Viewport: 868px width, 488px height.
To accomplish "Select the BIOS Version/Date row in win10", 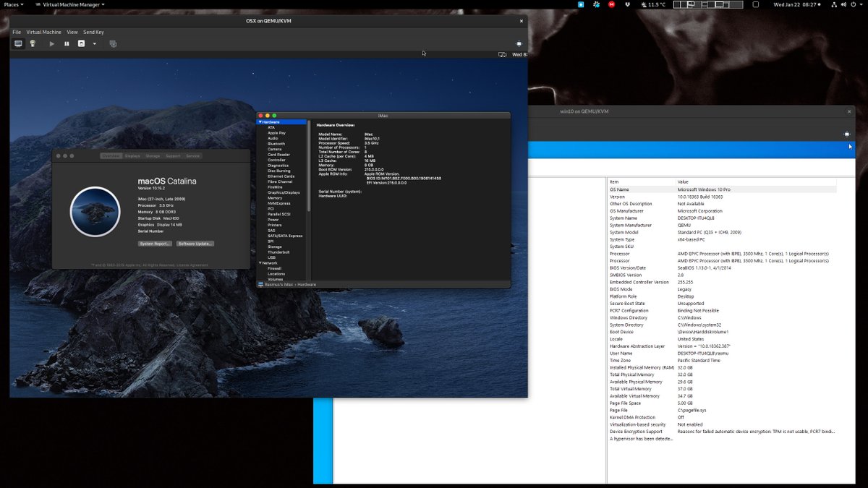I will 722,267.
